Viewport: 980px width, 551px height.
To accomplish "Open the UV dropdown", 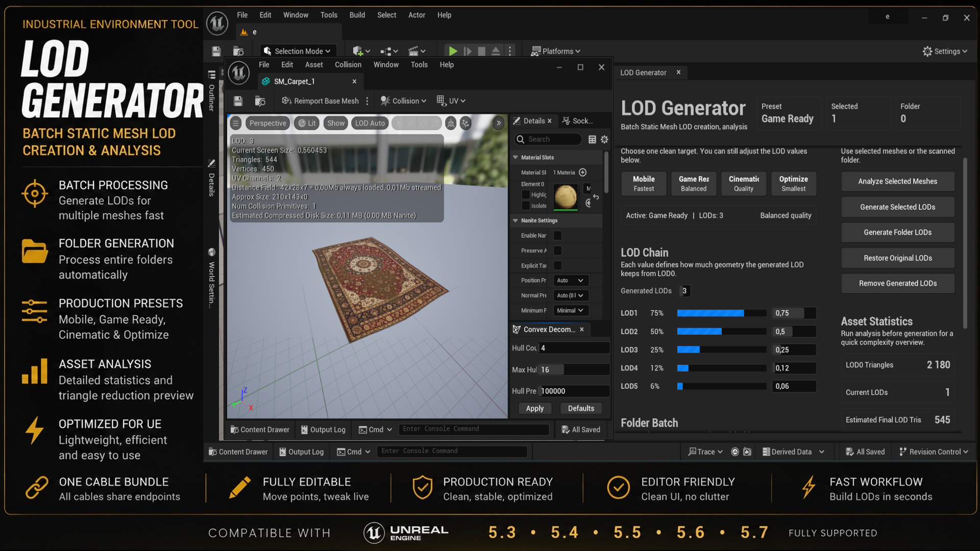I will tap(451, 101).
